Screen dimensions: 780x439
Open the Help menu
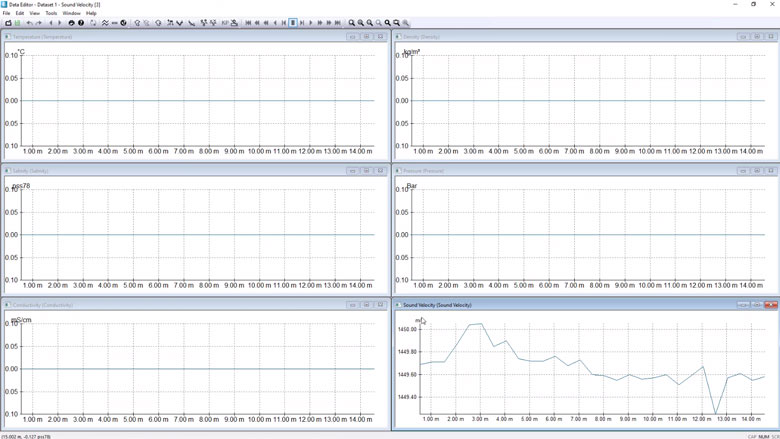[x=91, y=13]
